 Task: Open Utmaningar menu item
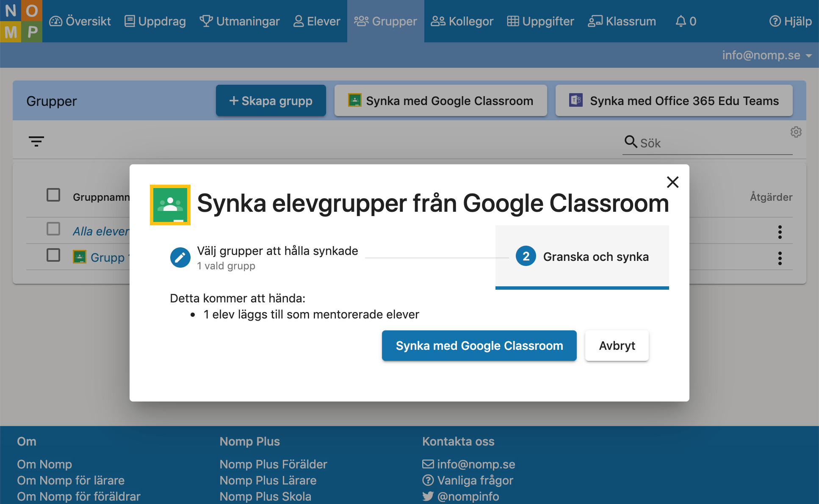coord(240,21)
